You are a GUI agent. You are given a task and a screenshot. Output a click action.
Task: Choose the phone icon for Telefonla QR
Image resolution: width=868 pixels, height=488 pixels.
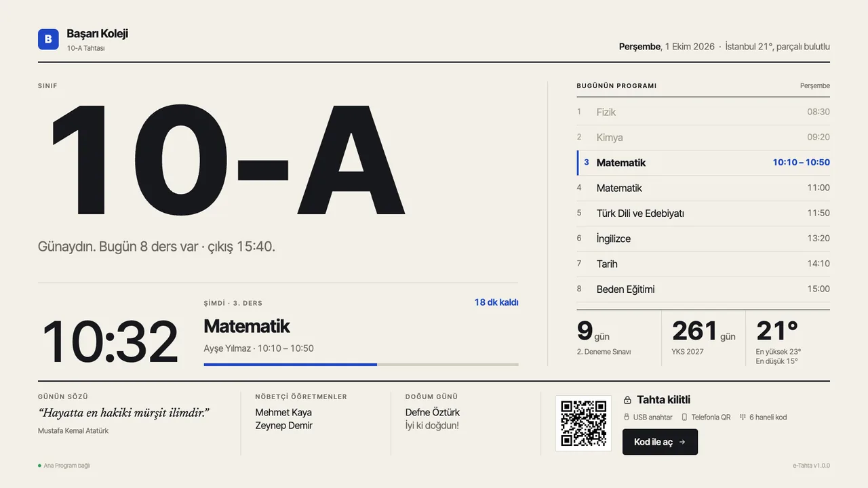click(684, 418)
